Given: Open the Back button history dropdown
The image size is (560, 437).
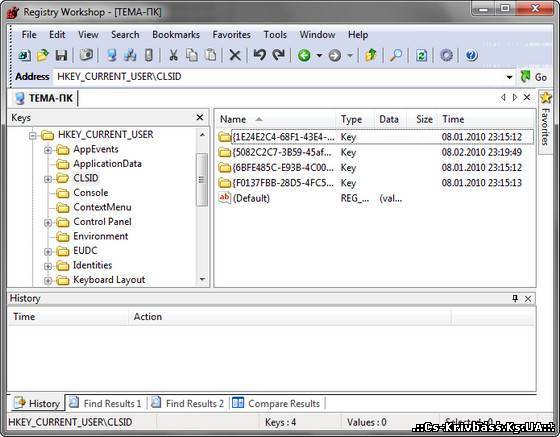Looking at the screenshot, I should coord(319,55).
